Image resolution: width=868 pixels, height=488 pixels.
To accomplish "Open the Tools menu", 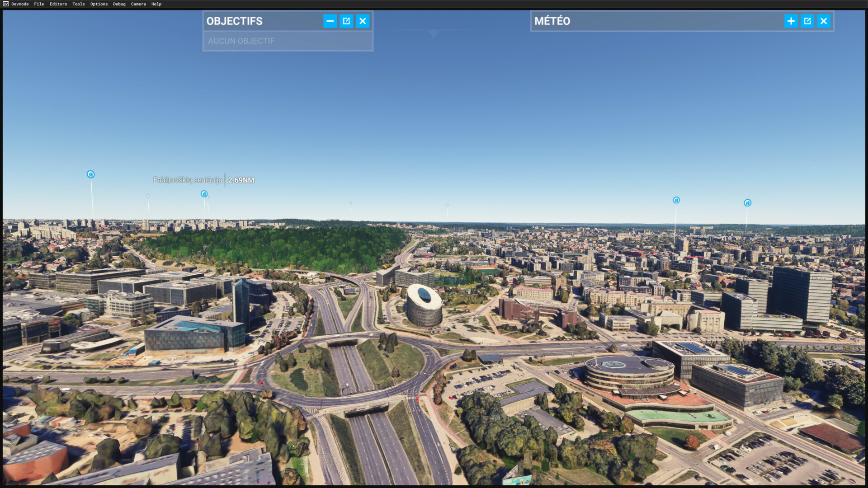I will [79, 4].
